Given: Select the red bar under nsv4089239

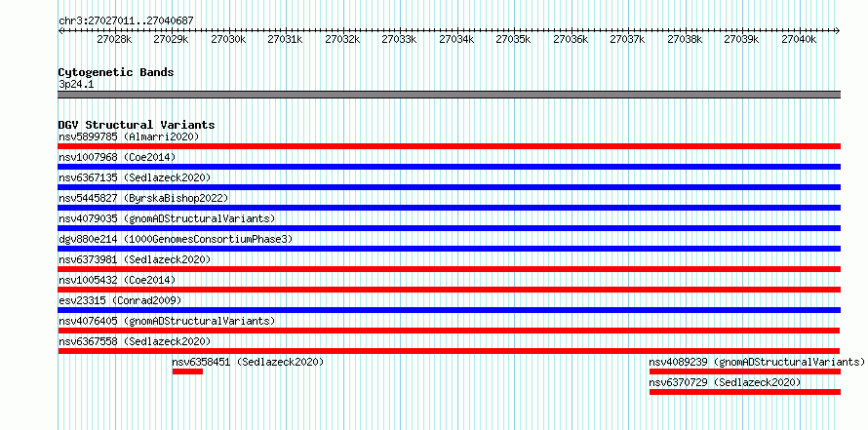Looking at the screenshot, I should pos(745,371).
